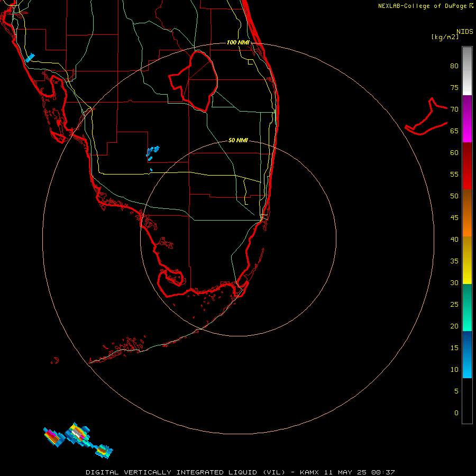
Task: Pick the blue segment of the color bar
Action: (467, 354)
